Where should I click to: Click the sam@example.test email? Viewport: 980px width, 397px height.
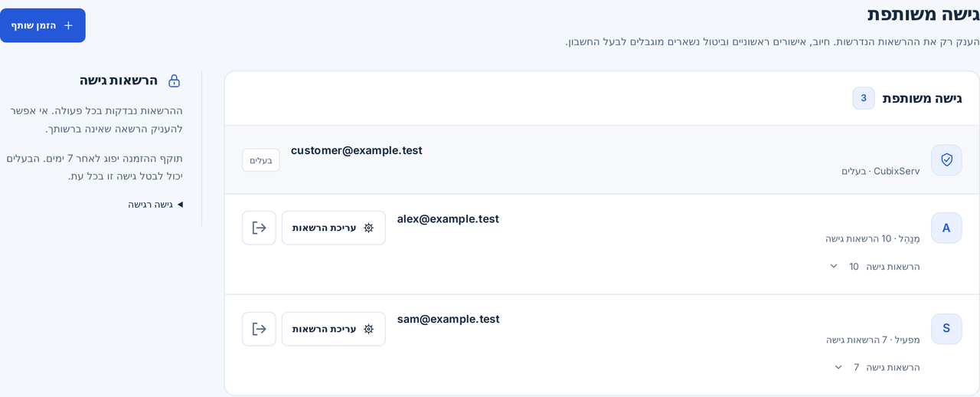click(x=448, y=319)
